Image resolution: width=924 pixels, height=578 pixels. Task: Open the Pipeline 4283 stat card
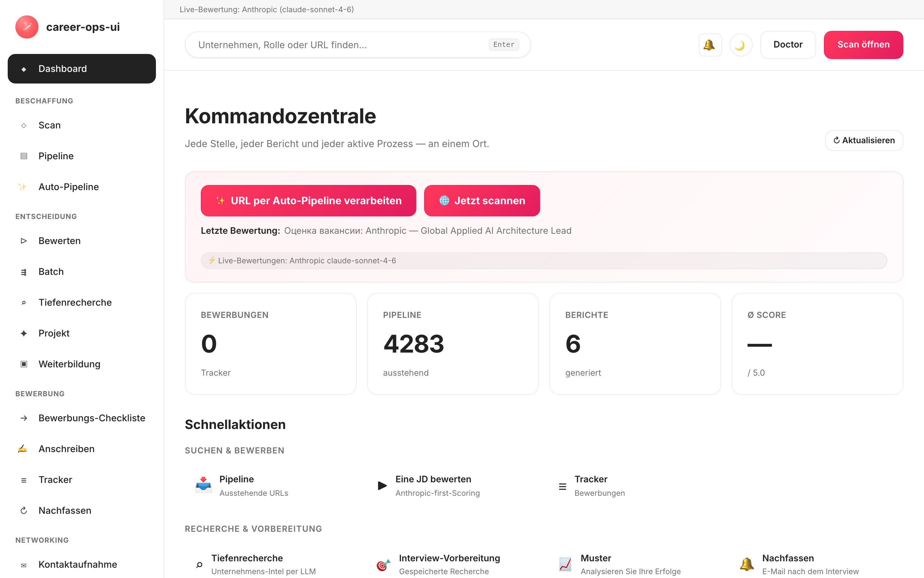pos(453,344)
